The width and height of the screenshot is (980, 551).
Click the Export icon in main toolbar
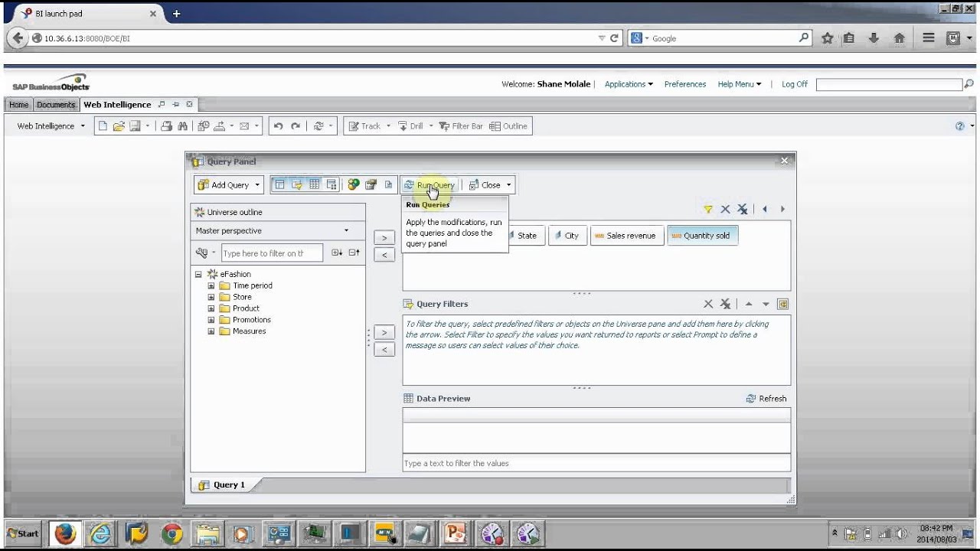[x=219, y=126]
